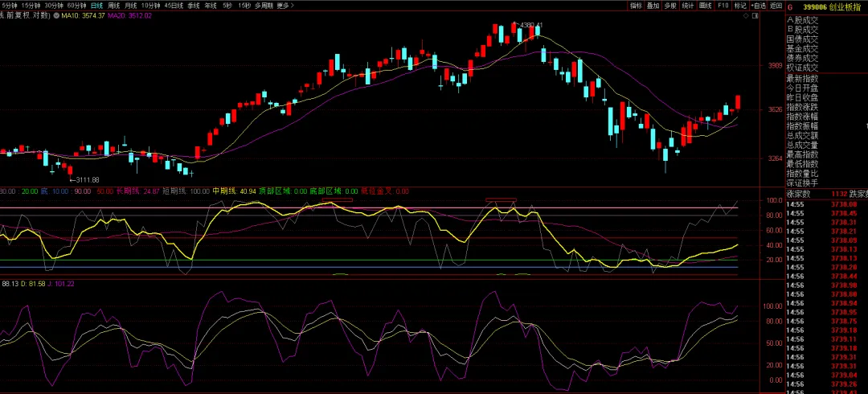Select the A股成交 row
Image resolution: width=868 pixels, height=394 pixels.
802,20
